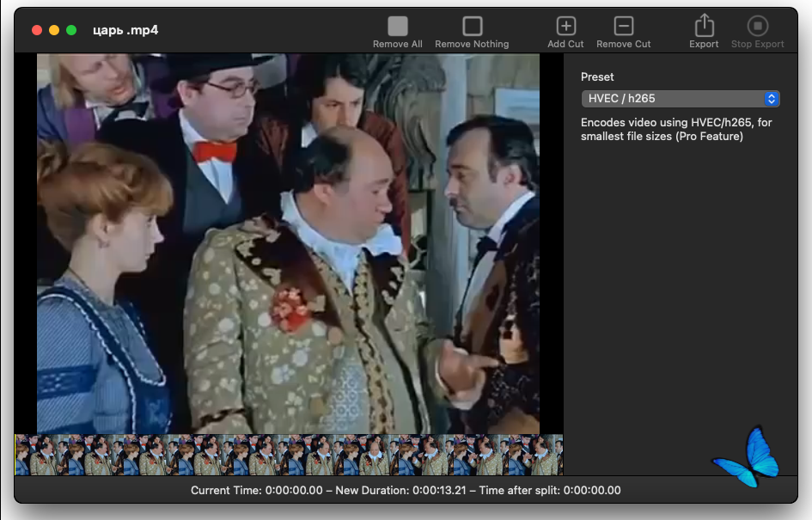Image resolution: width=812 pixels, height=520 pixels.
Task: Click the Remove All toolbar icon
Action: [x=398, y=26]
